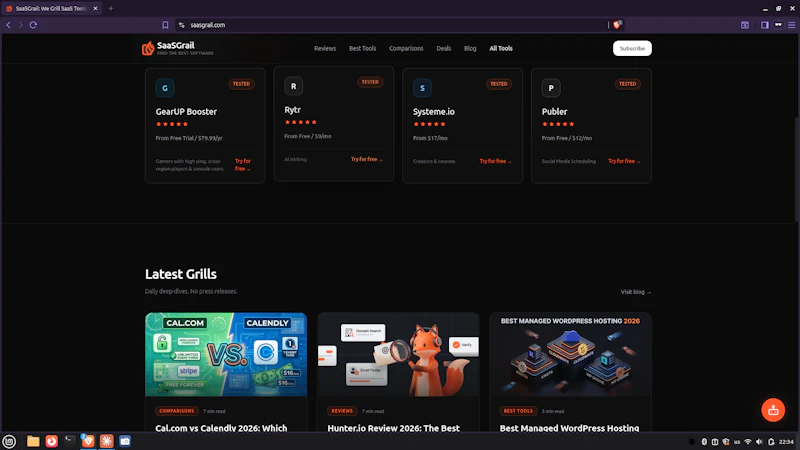
Task: Open the Cal.com vs Calendly thumbnail
Action: 226,355
